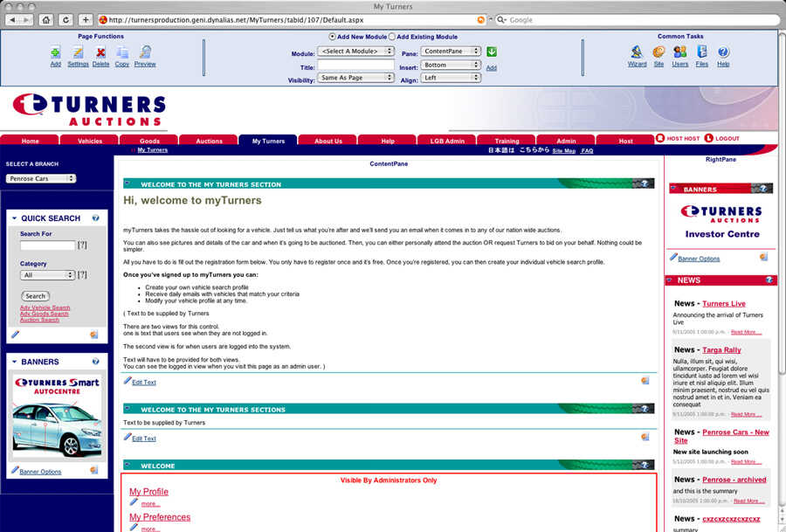
Task: Select Add New Module radio button
Action: (332, 37)
